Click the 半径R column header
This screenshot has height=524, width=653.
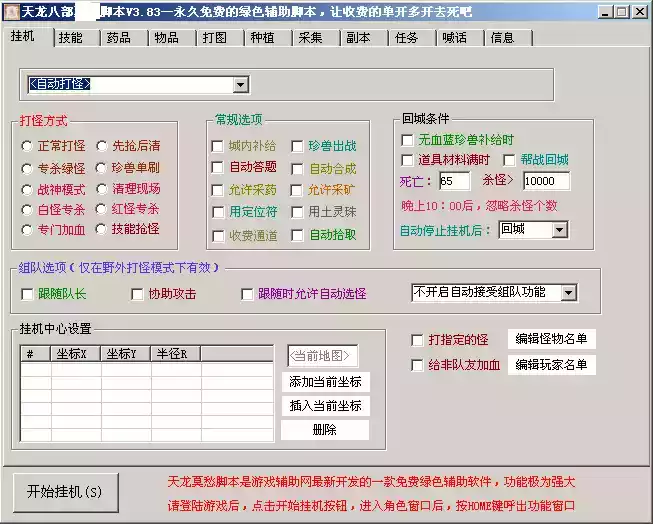pos(176,354)
